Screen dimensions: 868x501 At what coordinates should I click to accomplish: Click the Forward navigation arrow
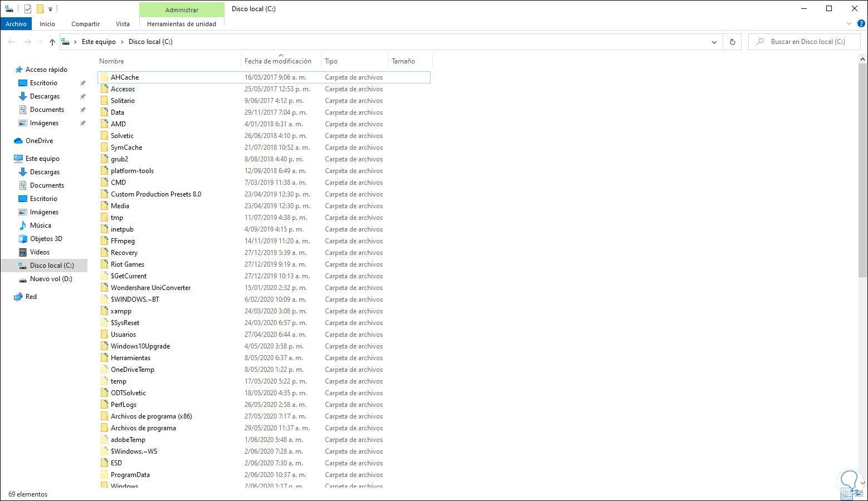27,42
